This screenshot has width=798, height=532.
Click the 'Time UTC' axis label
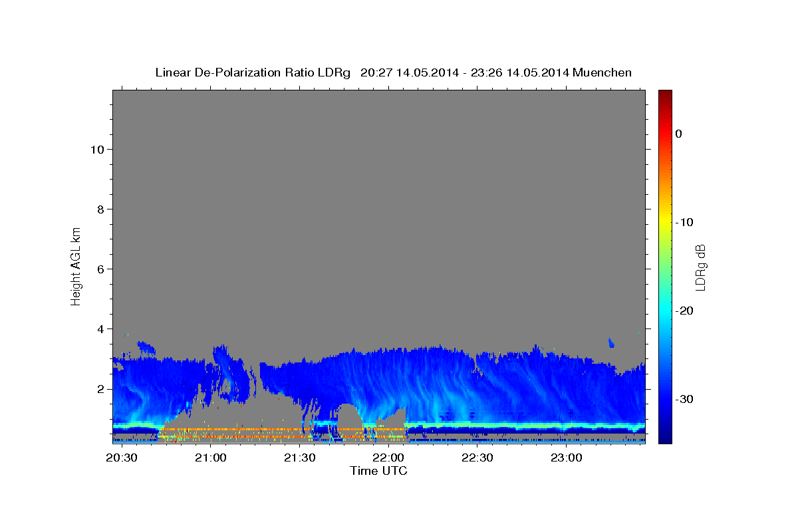point(378,471)
